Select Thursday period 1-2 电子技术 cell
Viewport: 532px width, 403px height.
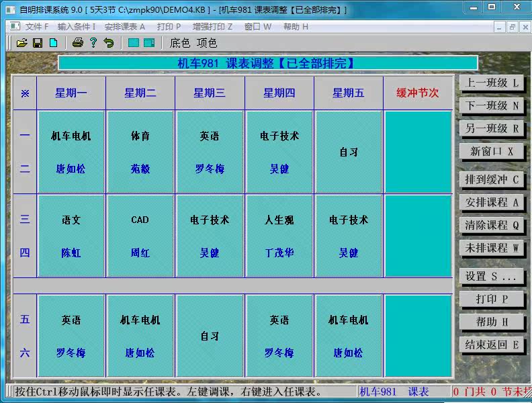pyautogui.click(x=279, y=152)
